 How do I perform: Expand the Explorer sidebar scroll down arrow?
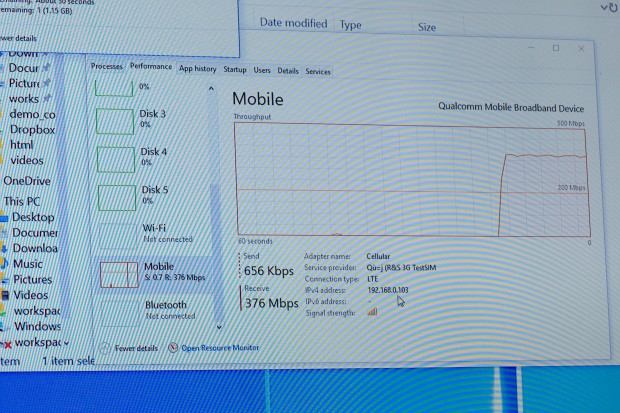[x=66, y=343]
